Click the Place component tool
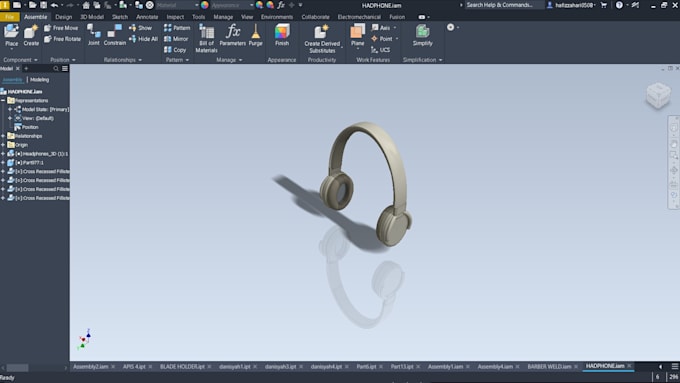The image size is (680, 383). click(12, 35)
